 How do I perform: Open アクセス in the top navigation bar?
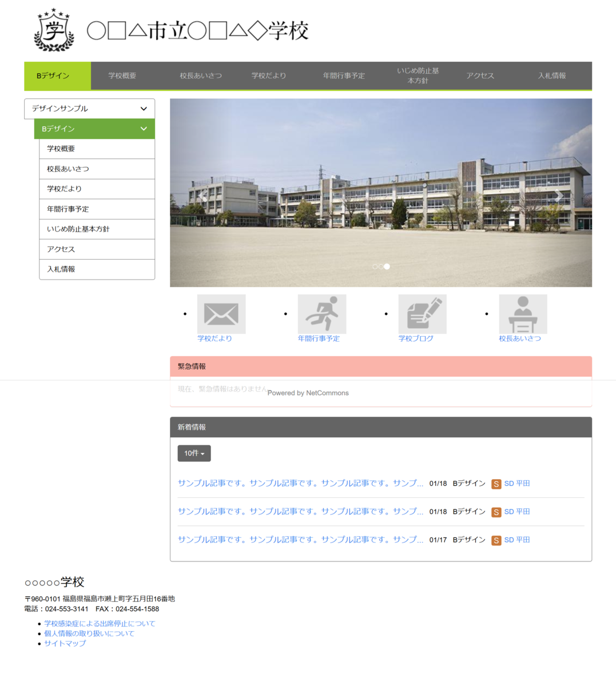coord(480,75)
